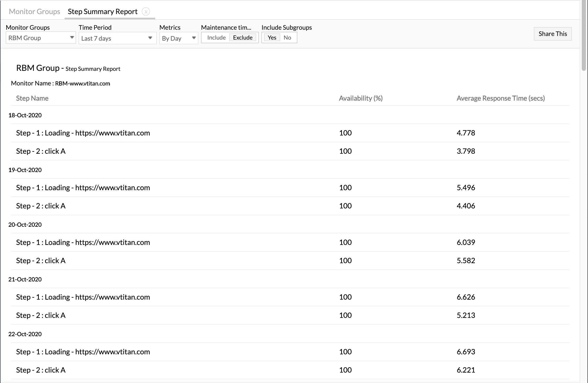
Task: Open the RBM Group dropdown
Action: coord(41,38)
